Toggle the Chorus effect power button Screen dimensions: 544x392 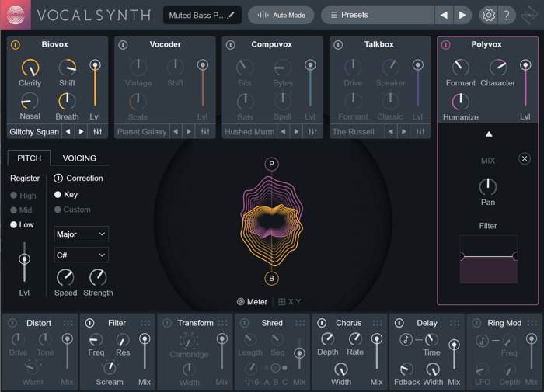322,323
